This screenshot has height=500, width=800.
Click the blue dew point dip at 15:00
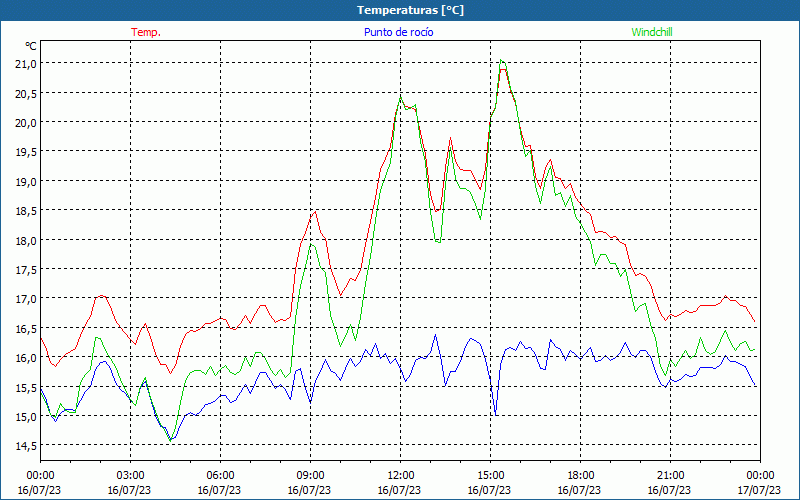[x=495, y=414]
